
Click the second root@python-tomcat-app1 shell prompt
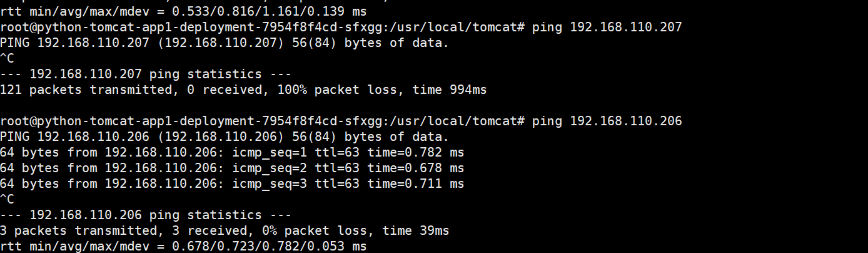[x=263, y=121]
